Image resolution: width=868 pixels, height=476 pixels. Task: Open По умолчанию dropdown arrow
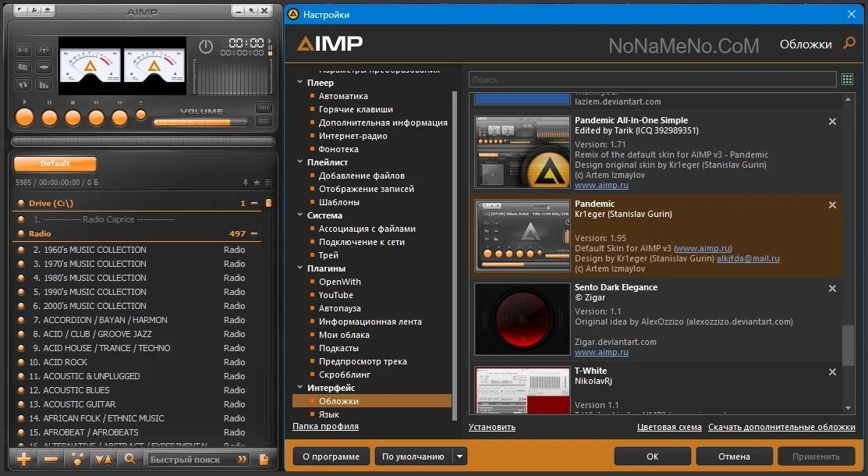(x=459, y=456)
